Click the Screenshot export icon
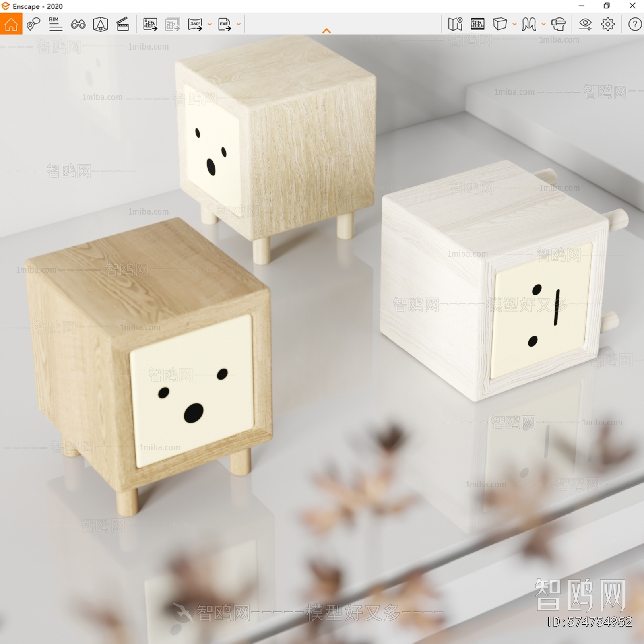644x644 pixels. 150,24
